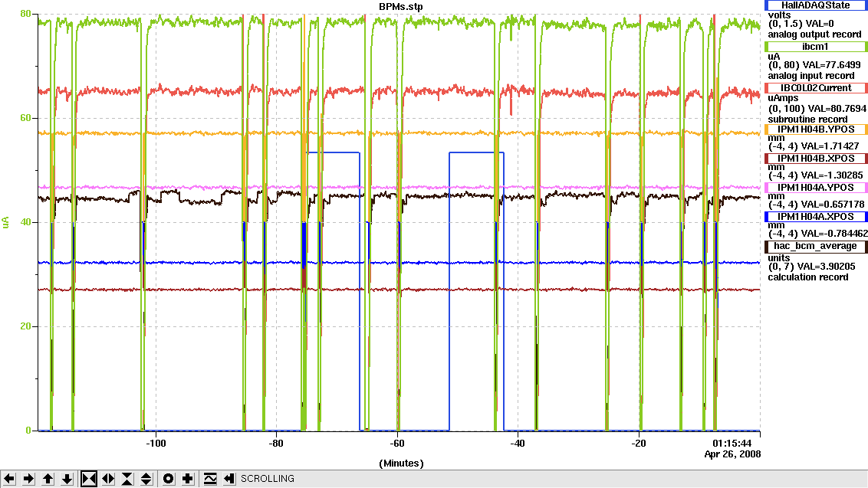Click the uAmps unit under IBC0L02Current

[x=783, y=98]
